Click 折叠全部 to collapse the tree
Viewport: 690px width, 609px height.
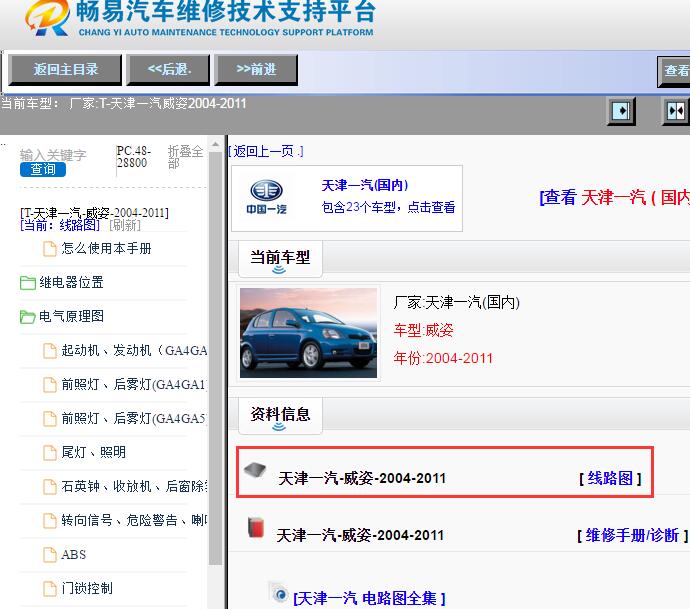[185, 157]
